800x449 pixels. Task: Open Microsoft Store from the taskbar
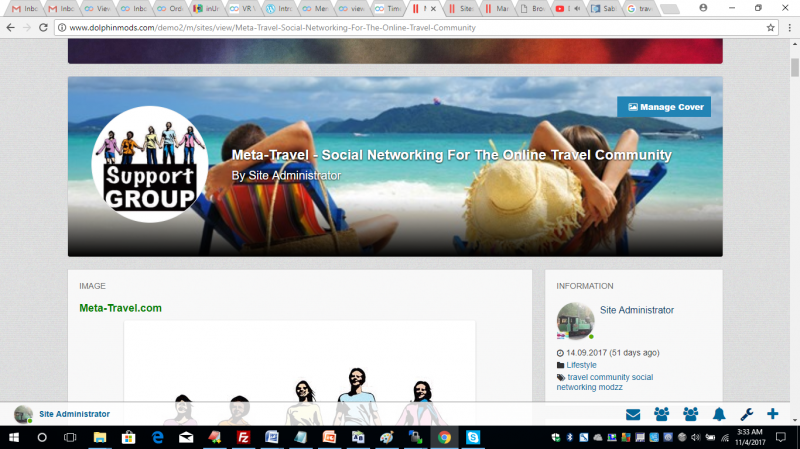(129, 437)
